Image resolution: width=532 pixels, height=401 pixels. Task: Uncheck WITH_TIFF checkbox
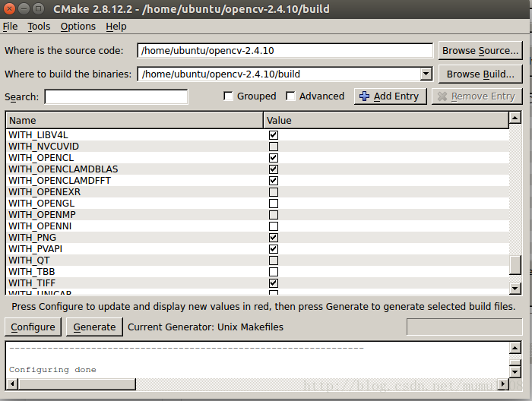pos(274,283)
